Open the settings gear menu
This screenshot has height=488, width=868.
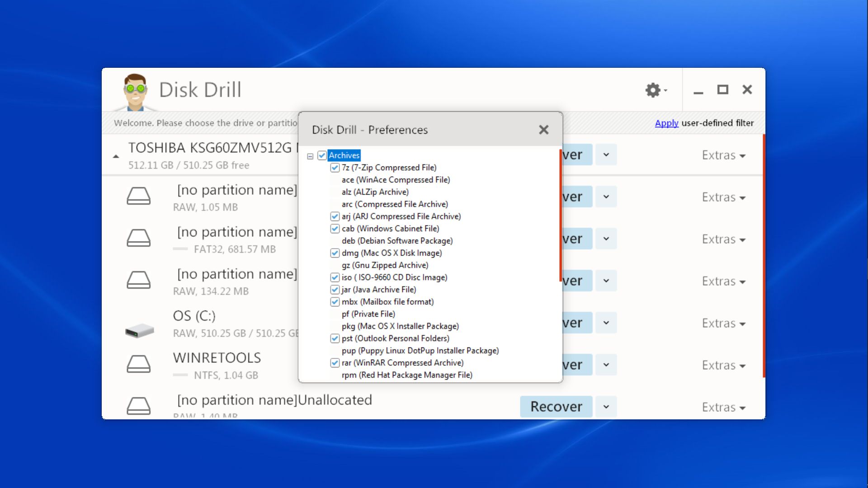tap(656, 90)
